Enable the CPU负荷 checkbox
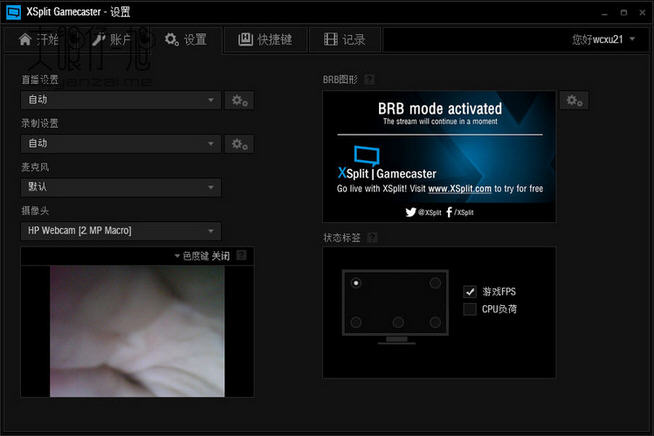 pos(470,309)
